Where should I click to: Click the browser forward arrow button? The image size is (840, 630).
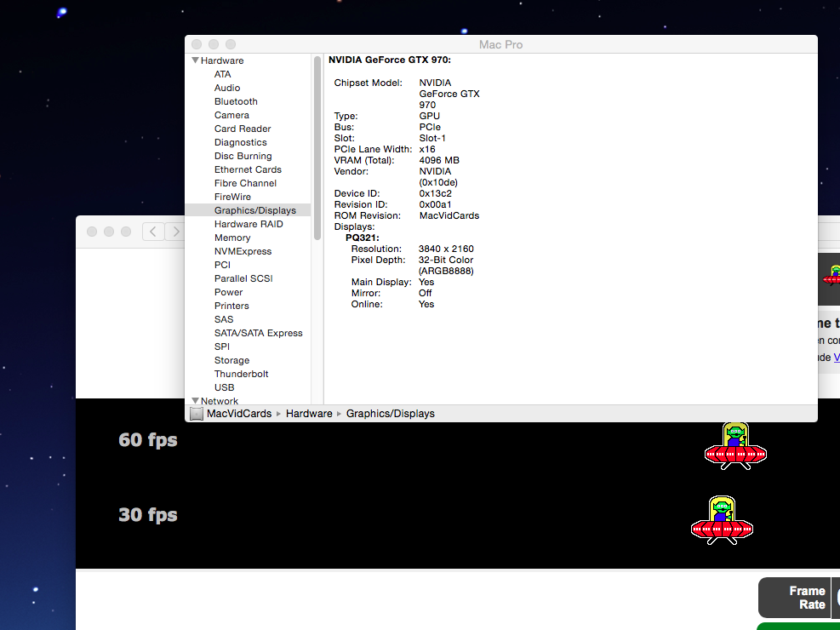click(x=174, y=232)
